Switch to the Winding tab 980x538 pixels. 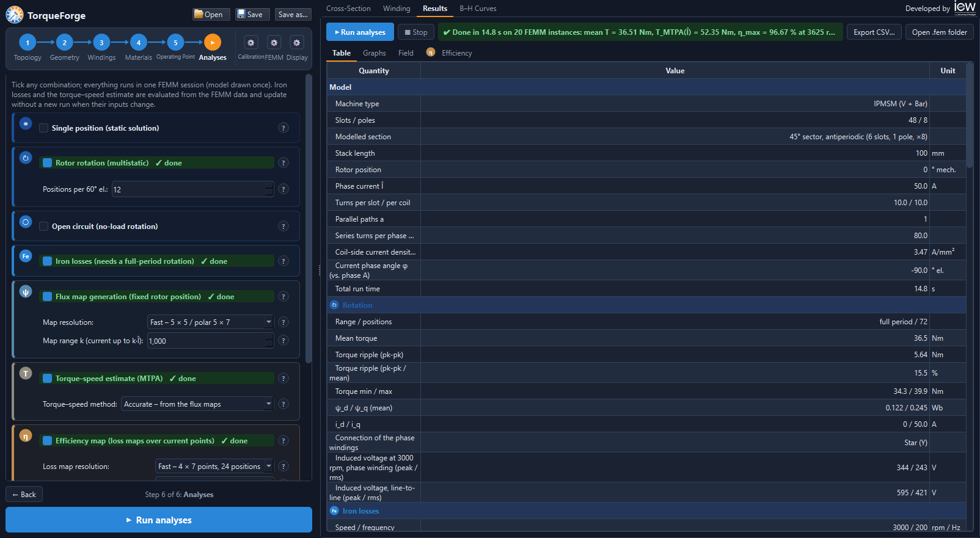point(397,9)
